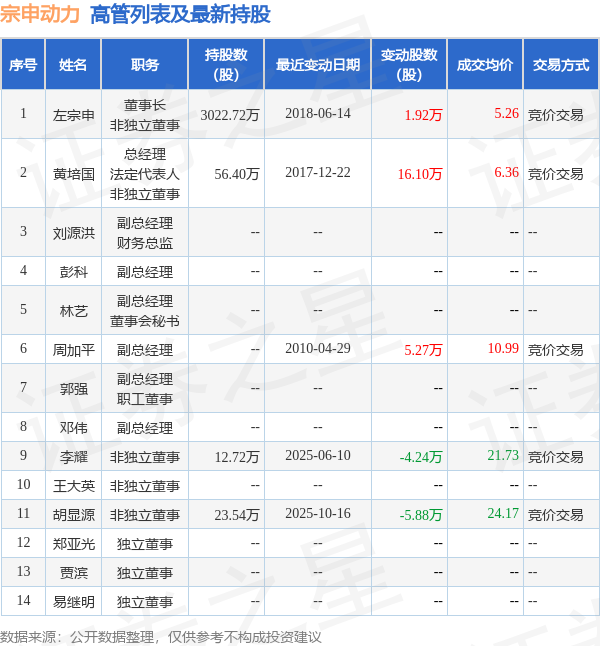Click the 董事长 非独立董事 position cell
Image resolution: width=600 pixels, height=646 pixels.
point(145,115)
